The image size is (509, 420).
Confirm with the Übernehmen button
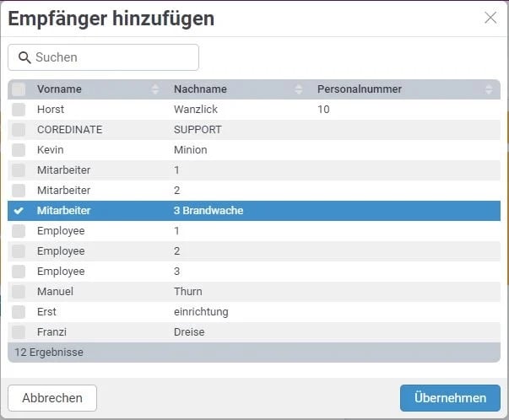(450, 398)
